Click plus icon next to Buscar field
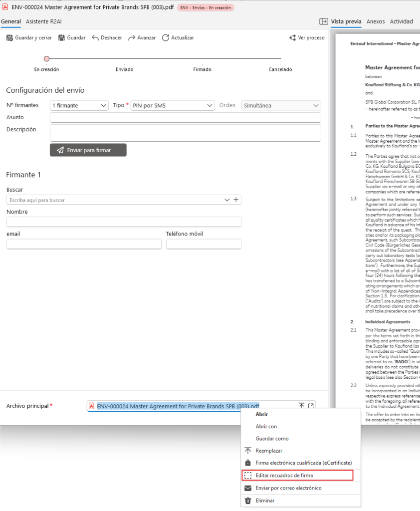This screenshot has height=511, width=420. pos(236,200)
